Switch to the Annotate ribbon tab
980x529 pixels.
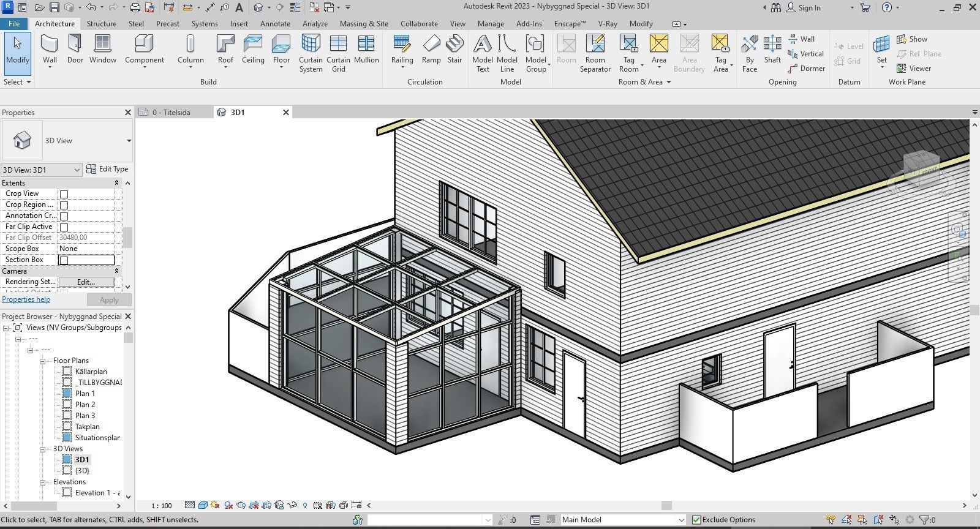pyautogui.click(x=275, y=24)
